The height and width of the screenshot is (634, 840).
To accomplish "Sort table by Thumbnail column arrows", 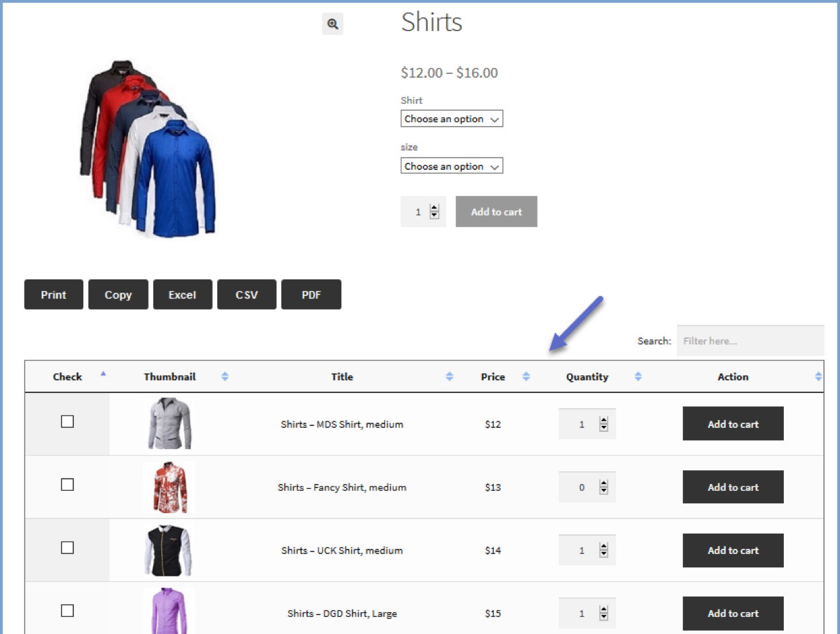I will [x=225, y=376].
